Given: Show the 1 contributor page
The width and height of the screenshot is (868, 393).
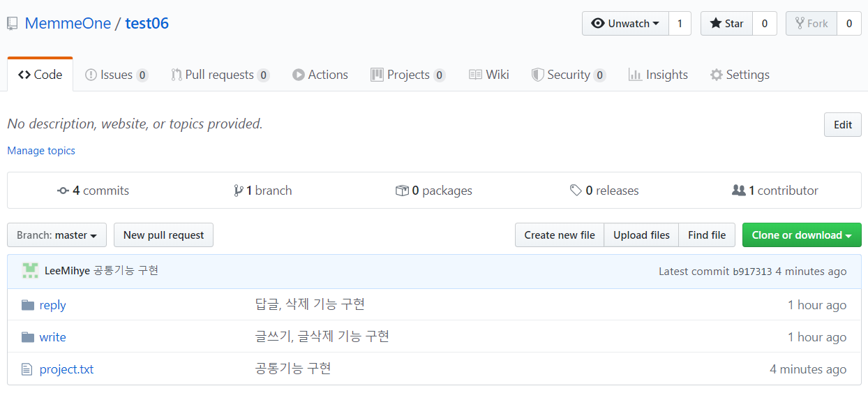Looking at the screenshot, I should 775,191.
